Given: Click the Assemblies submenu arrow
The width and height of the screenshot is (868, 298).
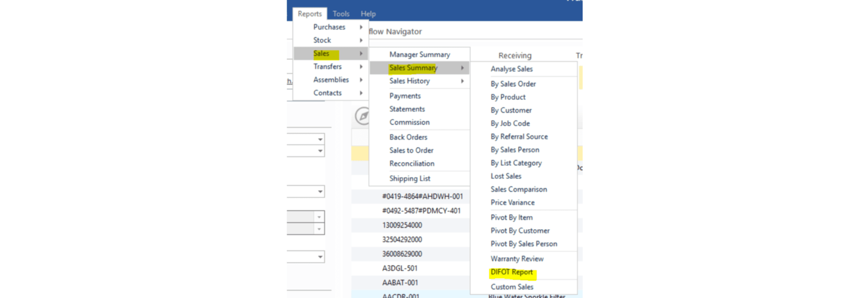Looking at the screenshot, I should (361, 80).
